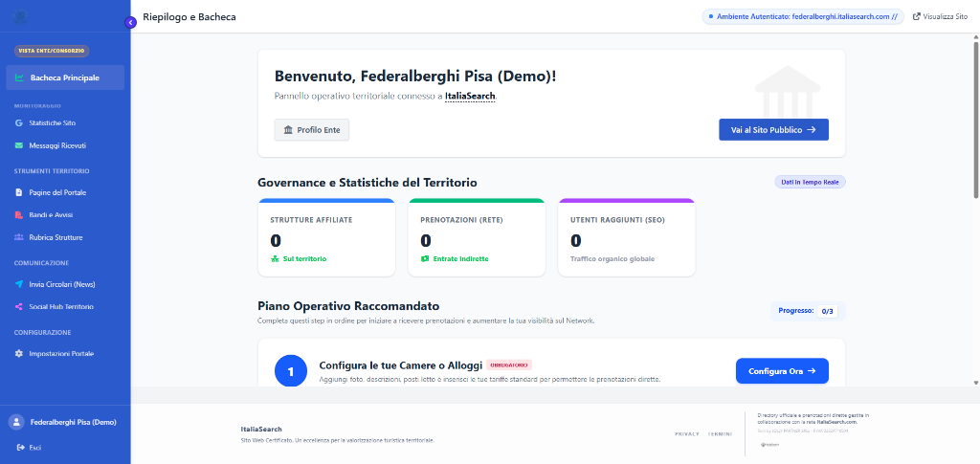Image resolution: width=980 pixels, height=464 pixels.
Task: Click ItaliaSearch footer title
Action: 260,430
